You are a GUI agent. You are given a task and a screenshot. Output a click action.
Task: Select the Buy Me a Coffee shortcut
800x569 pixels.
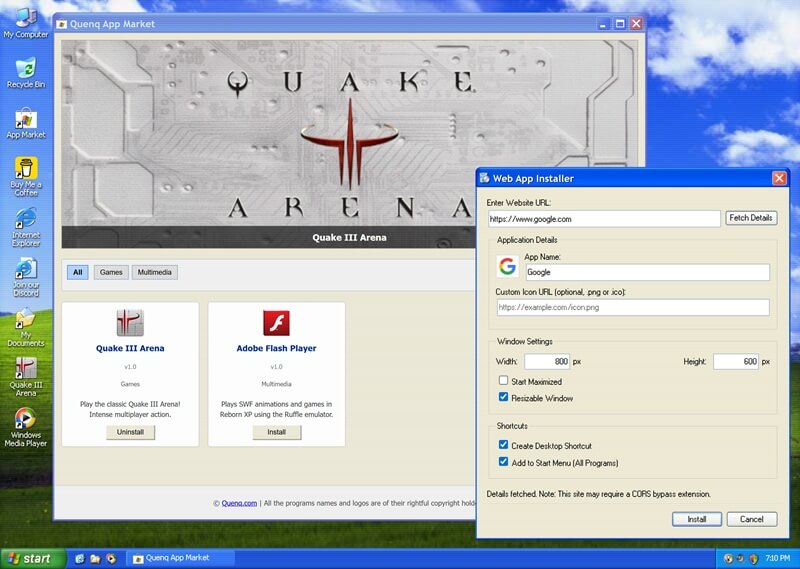(x=26, y=177)
